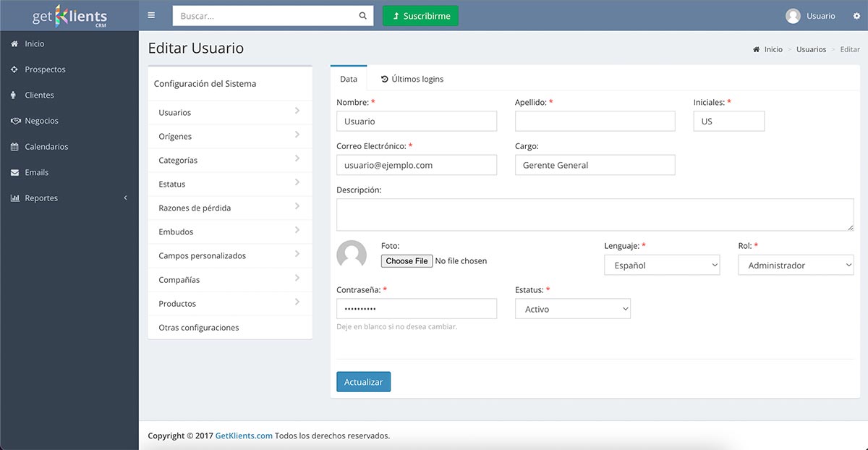The width and height of the screenshot is (868, 450).
Task: Click the Calendarios calendar icon
Action: click(14, 147)
